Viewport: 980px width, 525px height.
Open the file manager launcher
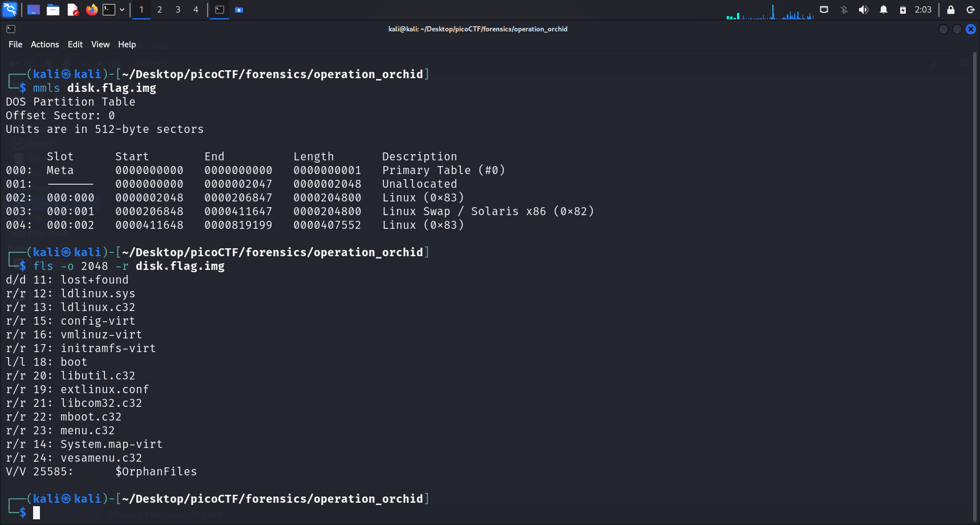point(53,10)
